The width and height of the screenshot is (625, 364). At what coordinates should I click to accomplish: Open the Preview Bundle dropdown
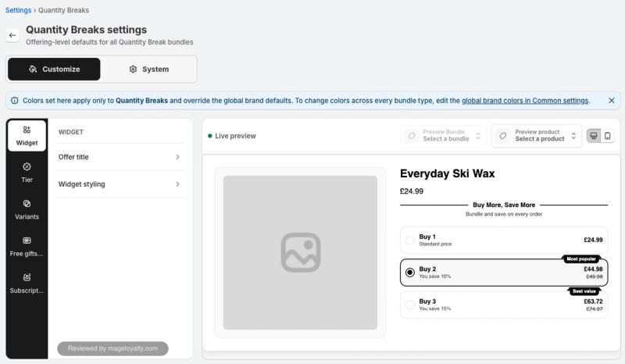444,136
